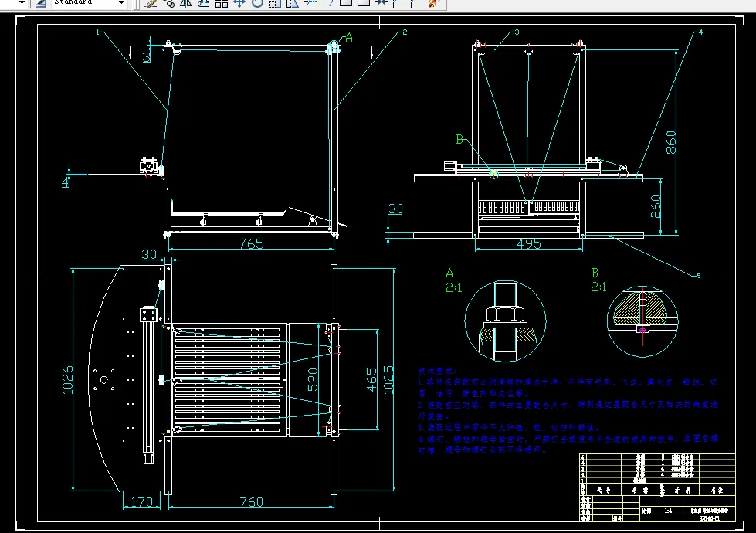Screen dimensions: 756x533
Task: Select the 170 dimension text
Action: tap(142, 502)
